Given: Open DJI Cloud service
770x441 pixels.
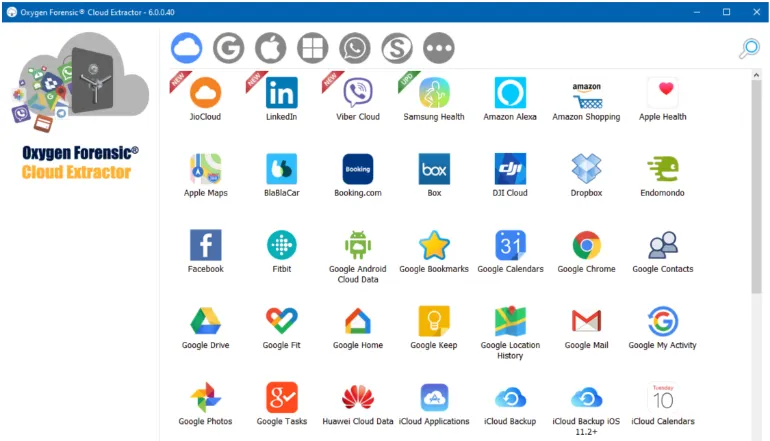Looking at the screenshot, I should point(510,175).
